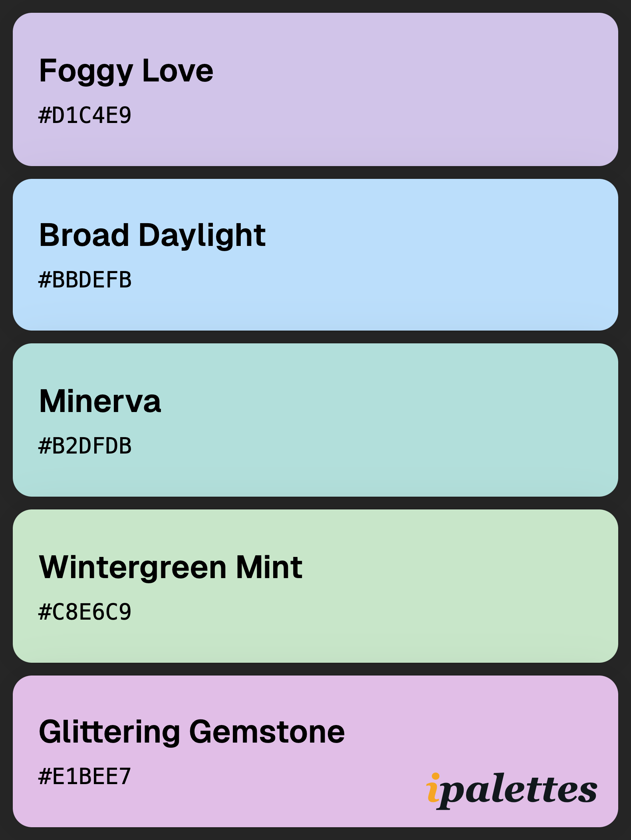Click the hex code #B2DFDB
Image resolution: width=631 pixels, height=840 pixels.
pyautogui.click(x=85, y=446)
